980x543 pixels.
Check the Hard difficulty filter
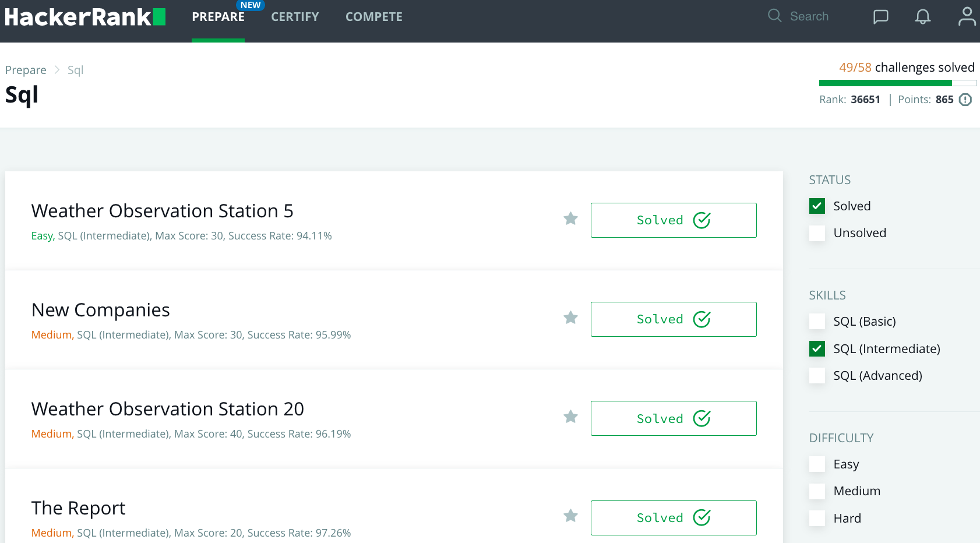[x=817, y=518]
